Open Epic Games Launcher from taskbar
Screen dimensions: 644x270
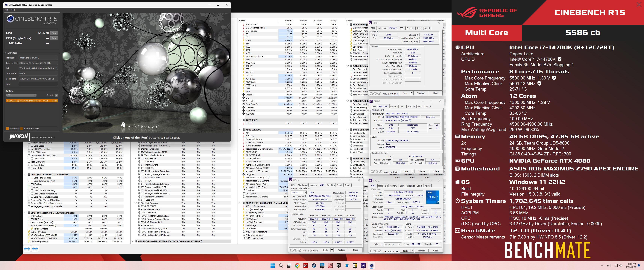[338, 265]
